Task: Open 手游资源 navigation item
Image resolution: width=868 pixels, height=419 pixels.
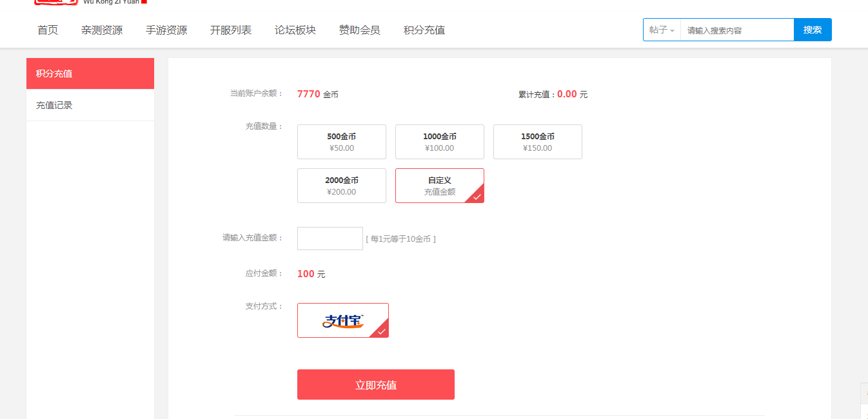Action: [x=166, y=30]
